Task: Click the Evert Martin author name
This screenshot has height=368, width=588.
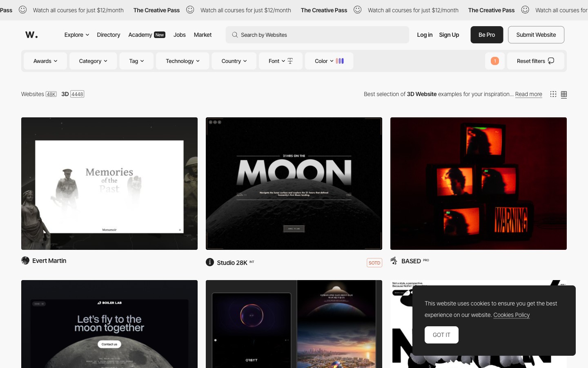Action: (49, 260)
